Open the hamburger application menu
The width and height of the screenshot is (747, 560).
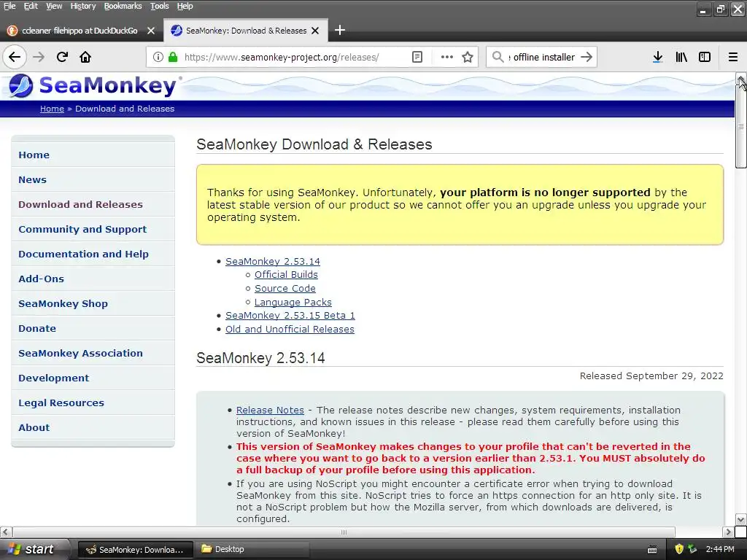(x=733, y=57)
